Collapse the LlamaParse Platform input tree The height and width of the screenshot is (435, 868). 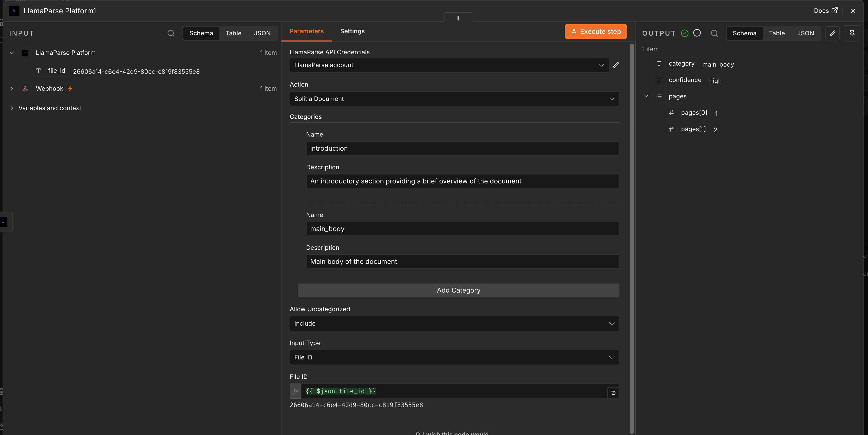[12, 53]
